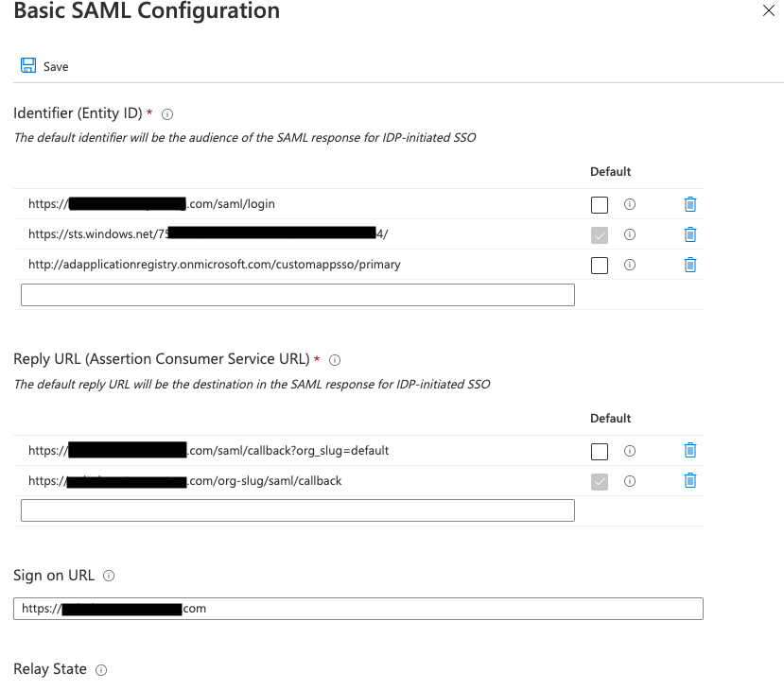Viewport: 784px width, 690px height.
Task: Click the Save floppy disk icon
Action: click(x=28, y=65)
